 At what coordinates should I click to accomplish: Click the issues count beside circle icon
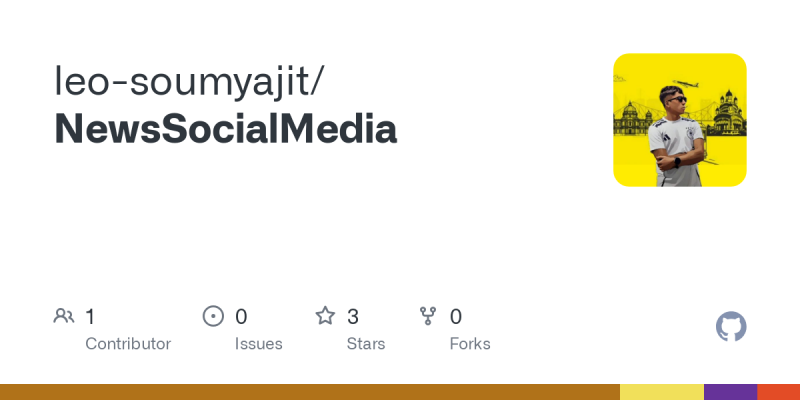(x=241, y=317)
